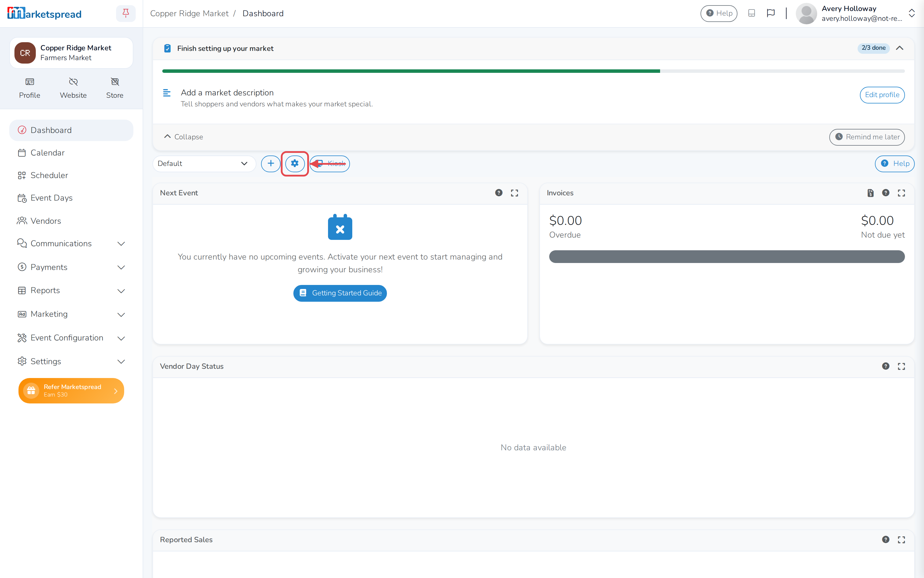Open the invoice document icon in Invoices

click(x=870, y=193)
